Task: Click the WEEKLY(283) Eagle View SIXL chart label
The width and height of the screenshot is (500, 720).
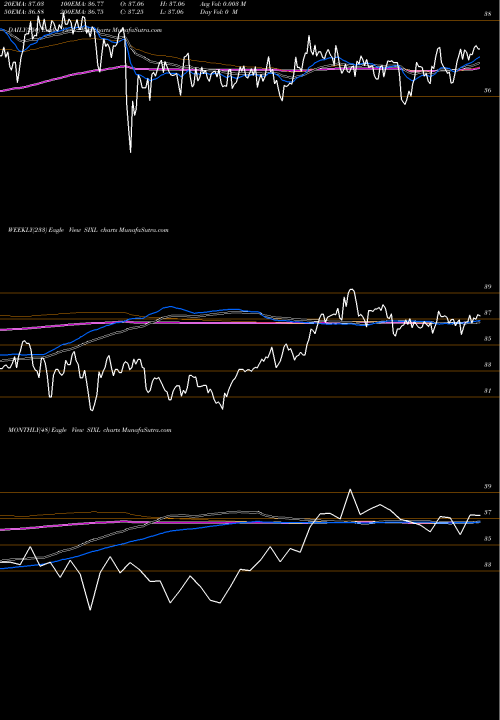Action: [88, 230]
